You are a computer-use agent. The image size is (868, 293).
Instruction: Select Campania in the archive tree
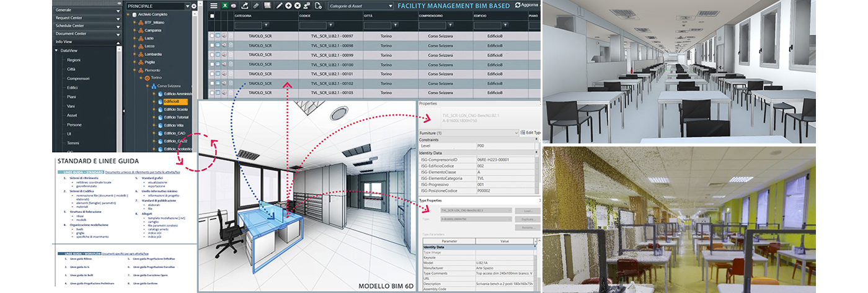[x=153, y=30]
